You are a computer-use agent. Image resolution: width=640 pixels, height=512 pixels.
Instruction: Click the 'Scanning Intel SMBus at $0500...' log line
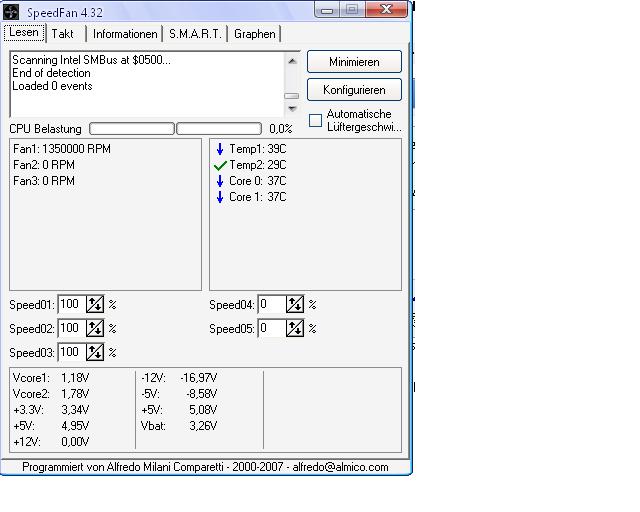pyautogui.click(x=91, y=60)
